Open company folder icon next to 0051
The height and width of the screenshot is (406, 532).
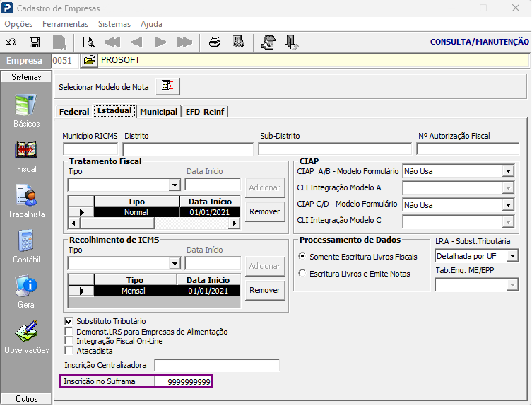point(89,60)
